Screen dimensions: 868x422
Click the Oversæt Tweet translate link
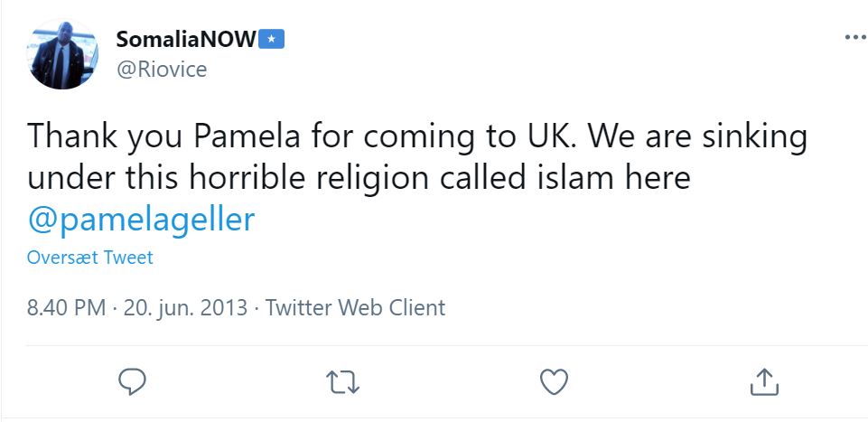[x=90, y=258]
